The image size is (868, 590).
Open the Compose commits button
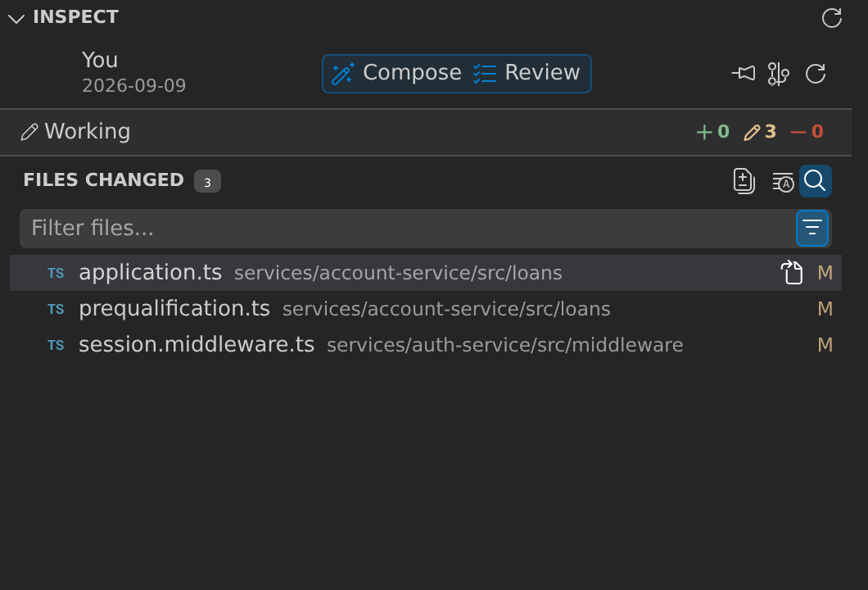coord(396,73)
